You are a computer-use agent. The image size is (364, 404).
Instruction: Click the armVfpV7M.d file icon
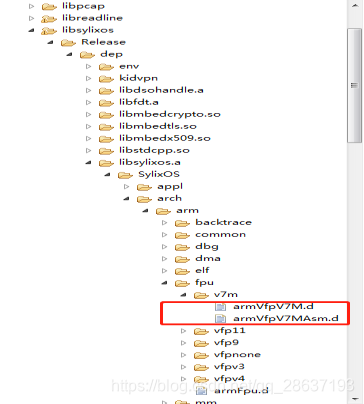[220, 307]
